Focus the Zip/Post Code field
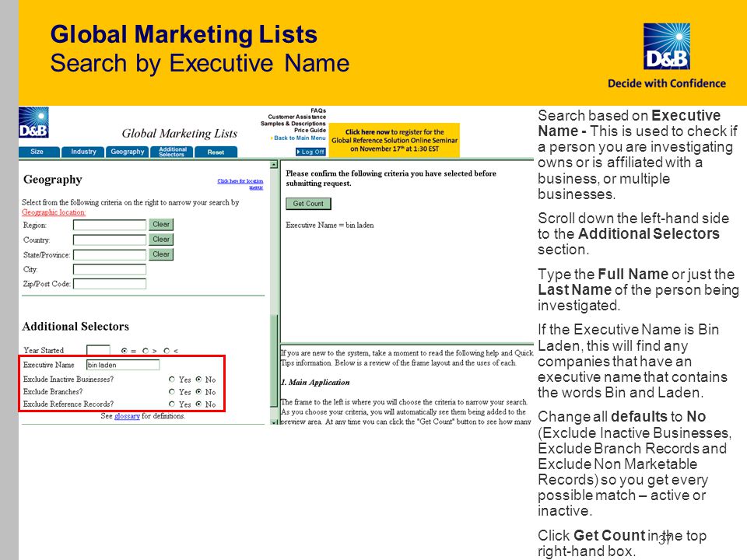This screenshot has width=747, height=560. [x=110, y=284]
